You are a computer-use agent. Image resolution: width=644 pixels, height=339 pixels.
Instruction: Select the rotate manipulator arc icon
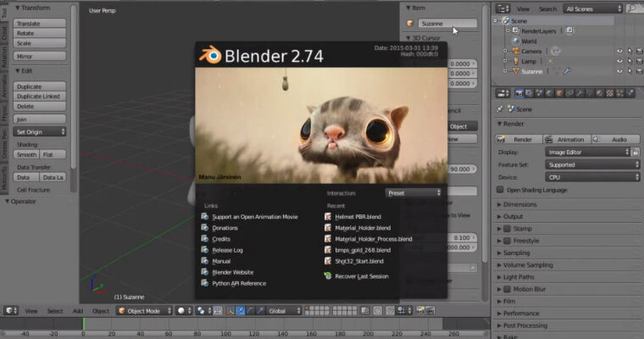(250, 311)
